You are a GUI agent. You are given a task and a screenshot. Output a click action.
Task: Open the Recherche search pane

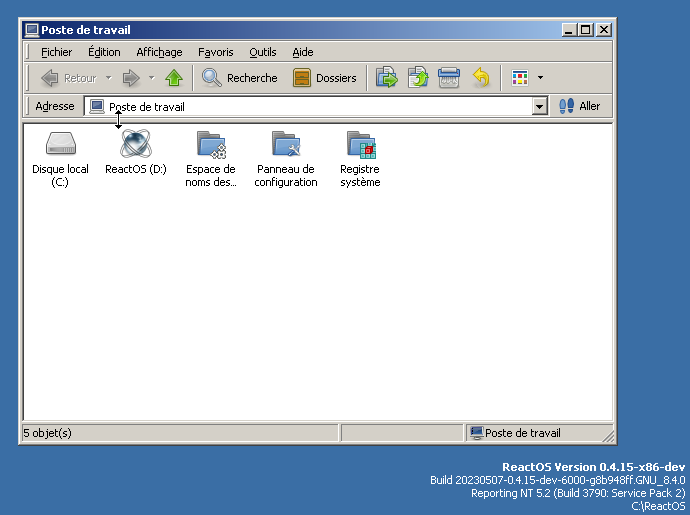point(240,78)
